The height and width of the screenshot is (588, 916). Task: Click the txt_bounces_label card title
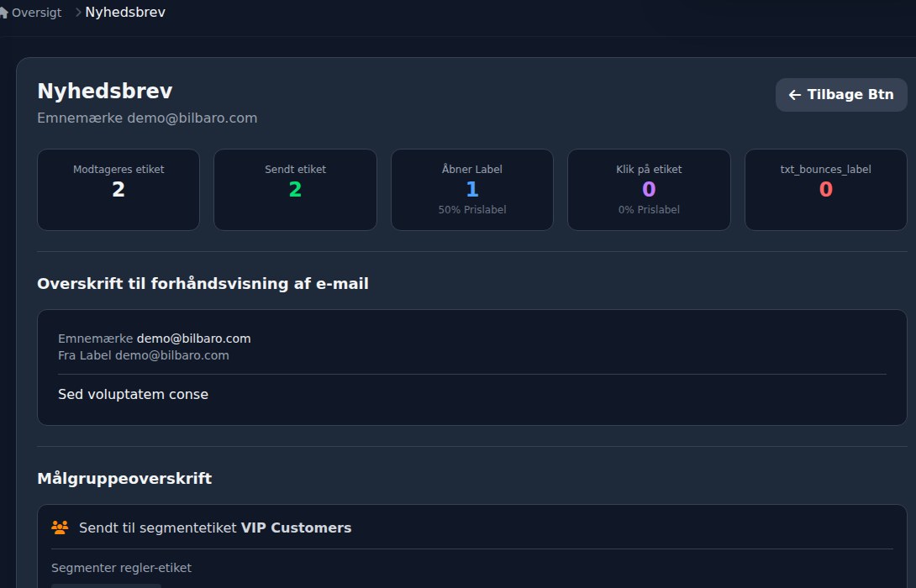point(826,170)
